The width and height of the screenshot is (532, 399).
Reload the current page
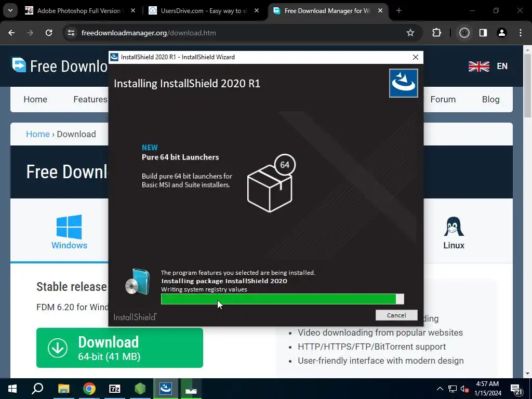pos(49,33)
